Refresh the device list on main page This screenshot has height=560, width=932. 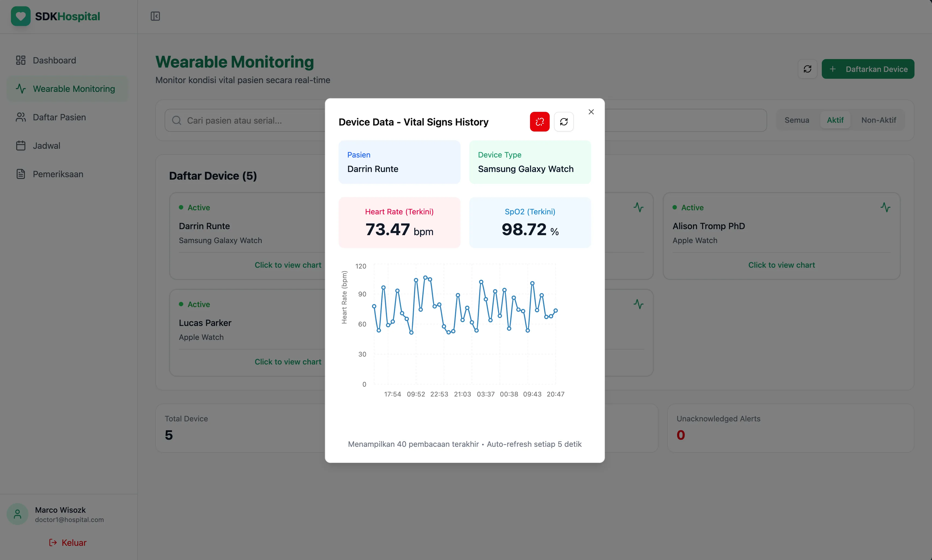click(807, 69)
